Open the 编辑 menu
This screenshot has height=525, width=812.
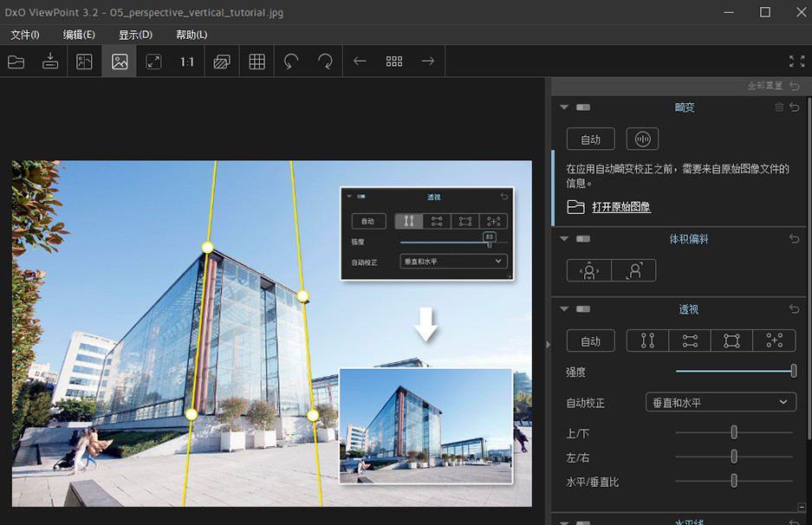coord(79,35)
